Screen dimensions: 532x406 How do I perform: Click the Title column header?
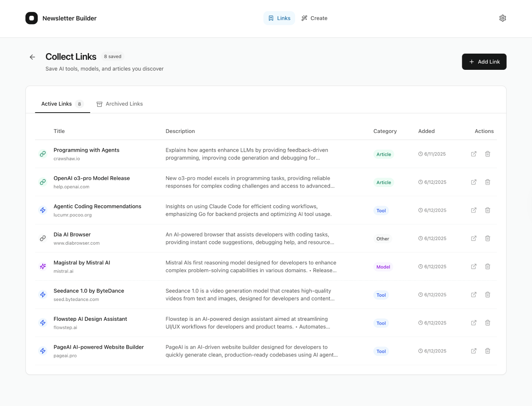[x=59, y=131]
